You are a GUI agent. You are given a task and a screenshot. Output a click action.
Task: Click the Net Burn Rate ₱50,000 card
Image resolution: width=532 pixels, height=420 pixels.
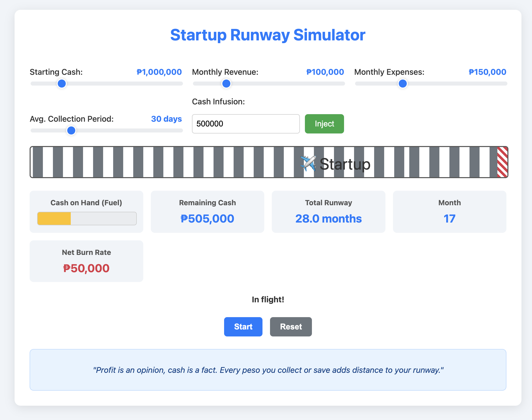coord(86,261)
